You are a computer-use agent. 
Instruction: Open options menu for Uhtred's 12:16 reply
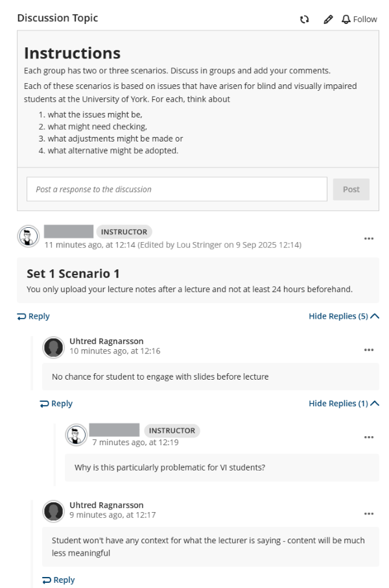click(369, 350)
